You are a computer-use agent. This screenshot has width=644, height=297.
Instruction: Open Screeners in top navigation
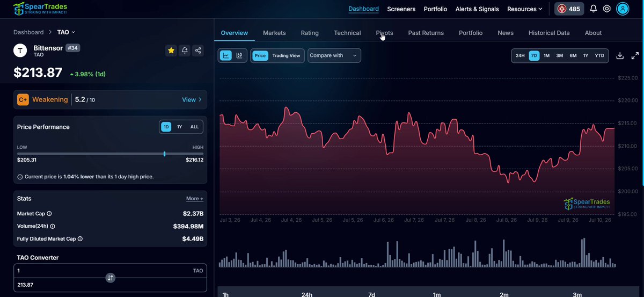(401, 9)
